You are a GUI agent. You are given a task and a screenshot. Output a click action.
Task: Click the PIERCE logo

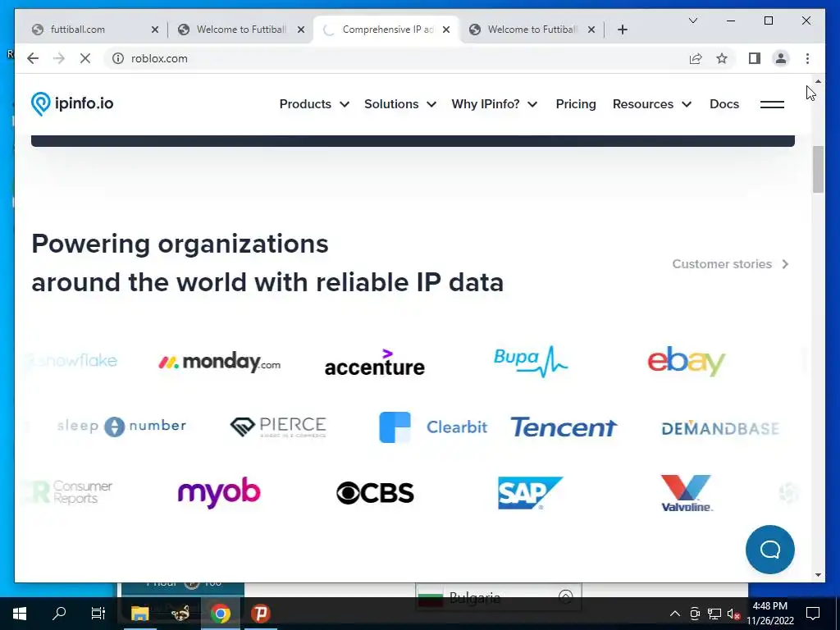(278, 427)
